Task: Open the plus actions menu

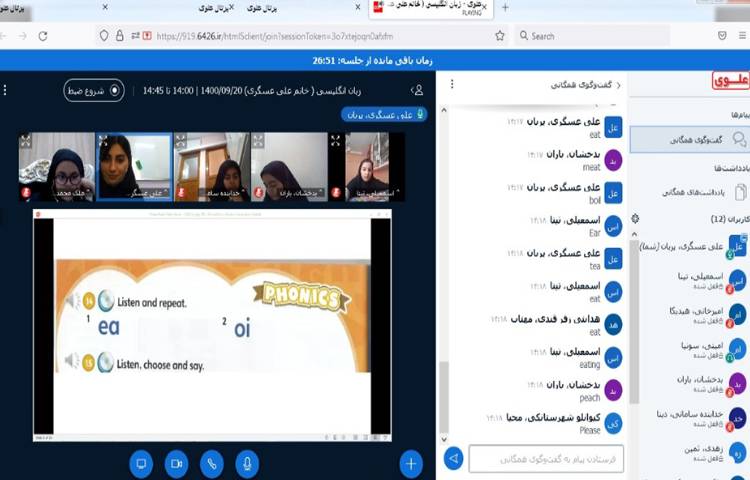Action: point(411,463)
